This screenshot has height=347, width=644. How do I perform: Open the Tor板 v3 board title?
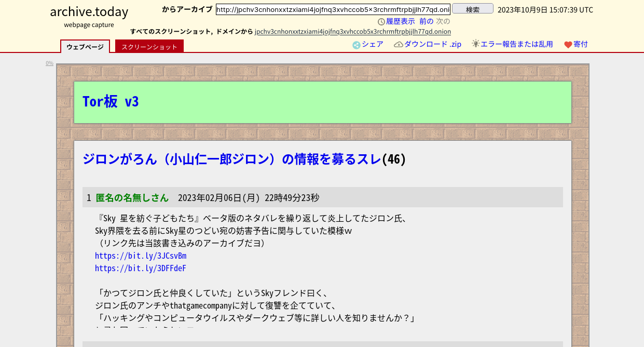[x=111, y=102]
